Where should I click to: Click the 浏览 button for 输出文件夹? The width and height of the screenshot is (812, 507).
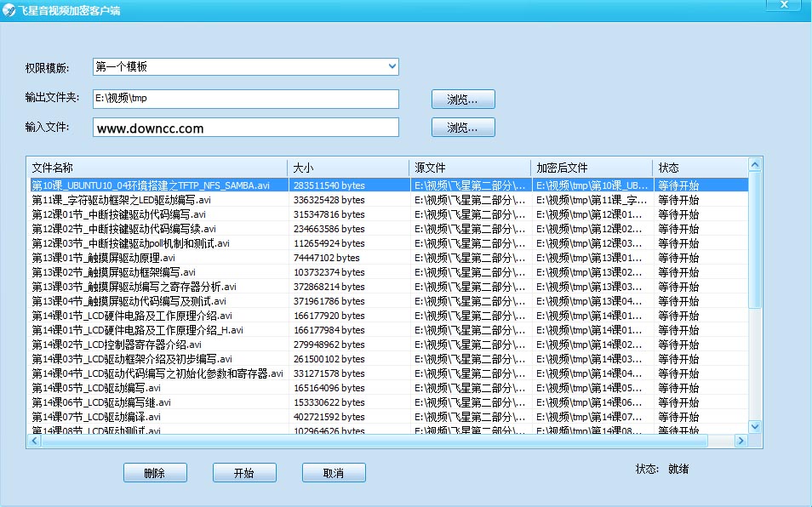point(462,99)
